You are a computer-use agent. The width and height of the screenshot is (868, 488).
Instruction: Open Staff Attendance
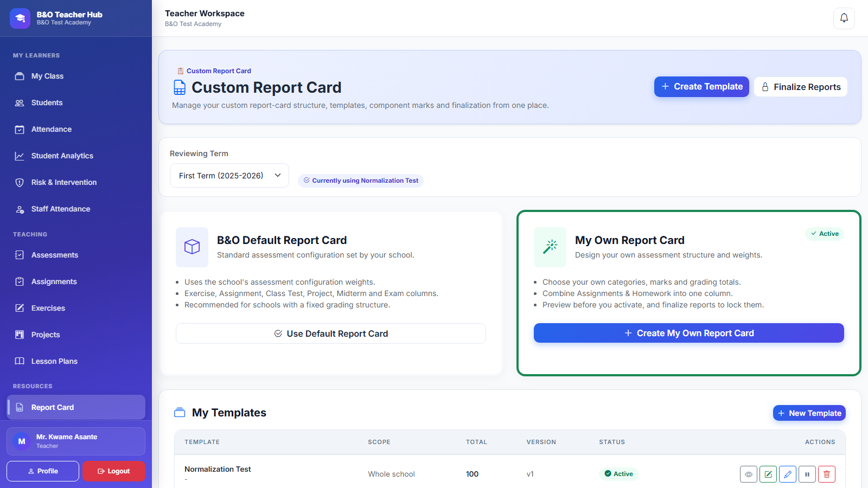point(76,209)
